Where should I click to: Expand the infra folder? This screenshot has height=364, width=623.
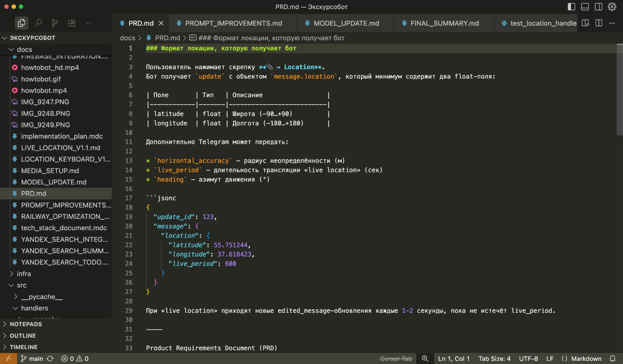(x=24, y=274)
